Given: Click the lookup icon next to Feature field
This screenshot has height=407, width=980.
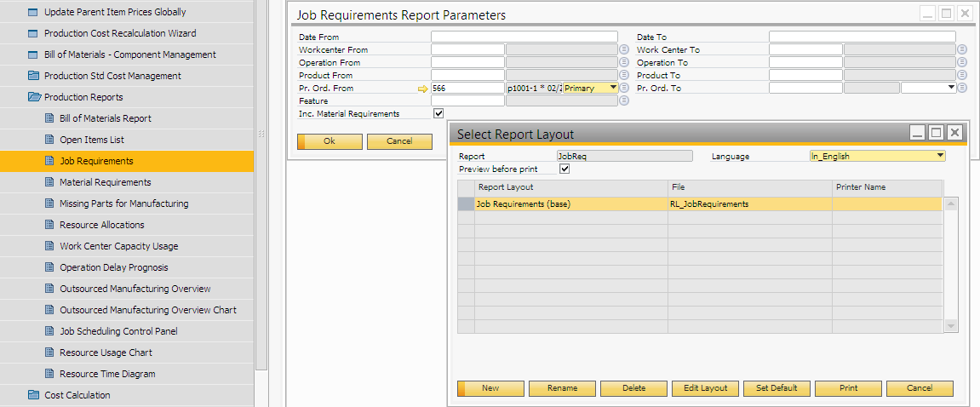Looking at the screenshot, I should pyautogui.click(x=624, y=101).
